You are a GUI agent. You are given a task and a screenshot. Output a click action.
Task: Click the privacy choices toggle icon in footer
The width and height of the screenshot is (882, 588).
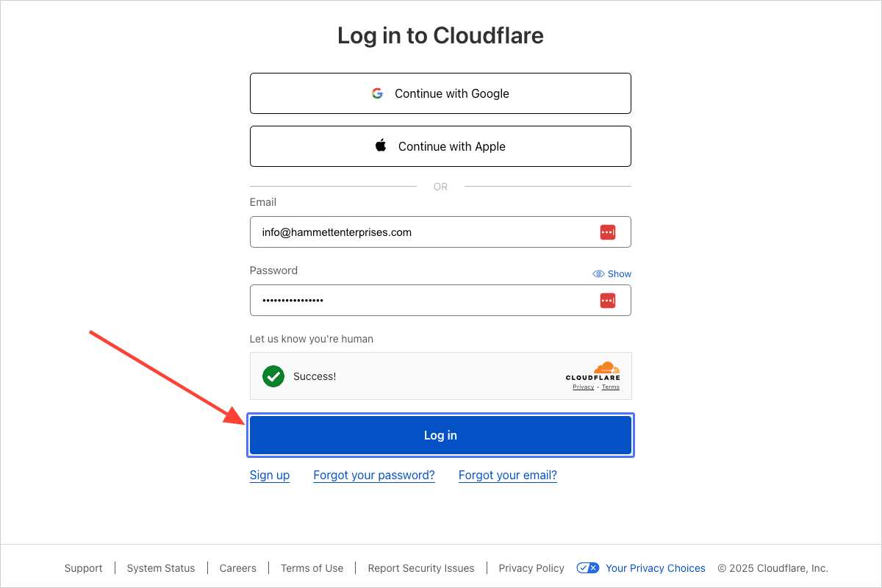588,568
